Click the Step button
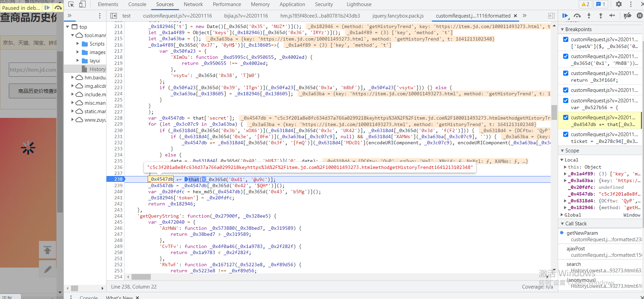This screenshot has height=299, width=644. [612, 16]
